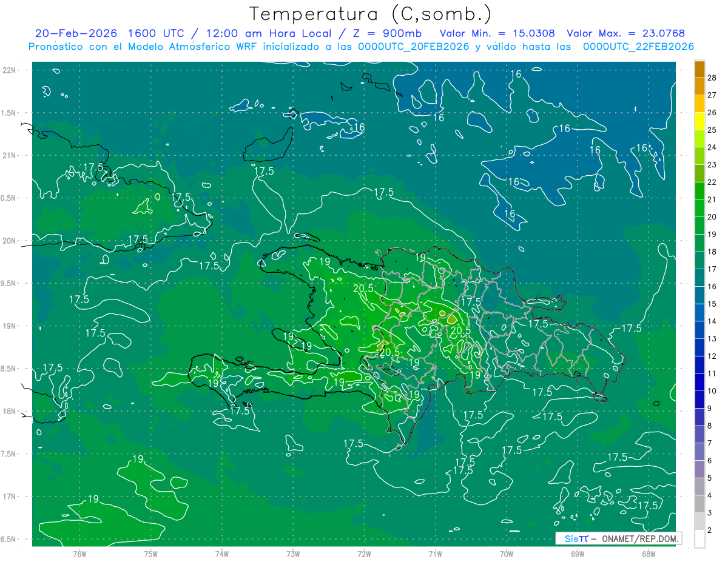Click the 'Temperatura (C,somb.)' chart title
This screenshot has width=728, height=562.
tap(371, 14)
